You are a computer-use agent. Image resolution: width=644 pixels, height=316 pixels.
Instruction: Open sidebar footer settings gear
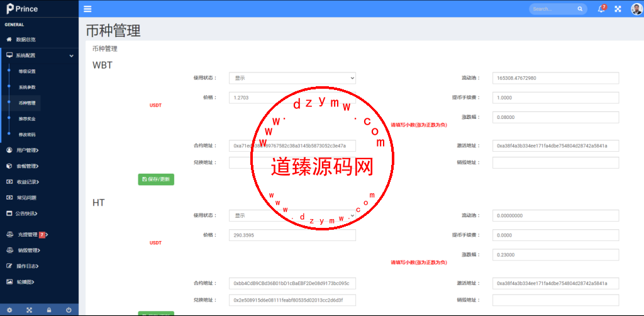9,310
